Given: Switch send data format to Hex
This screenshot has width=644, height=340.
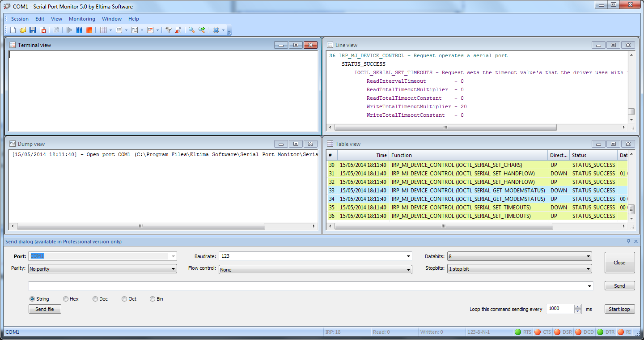Looking at the screenshot, I should [x=66, y=298].
